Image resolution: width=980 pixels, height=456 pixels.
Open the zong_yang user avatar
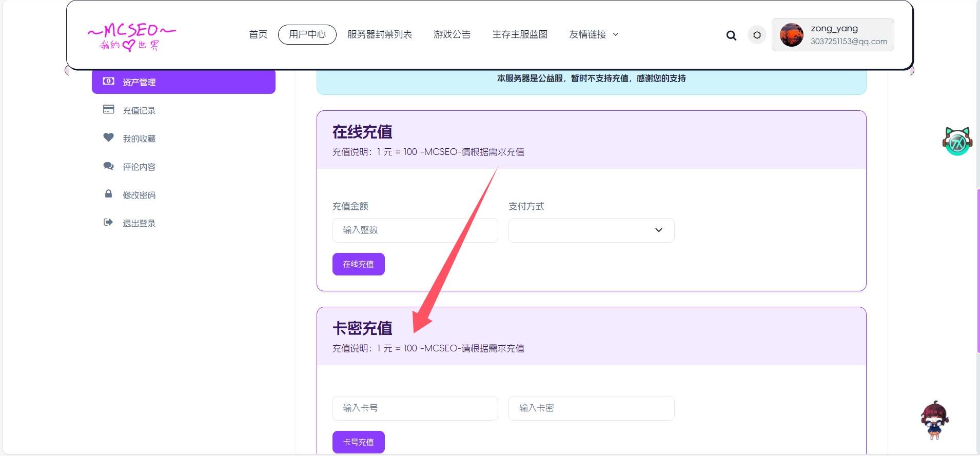point(792,35)
